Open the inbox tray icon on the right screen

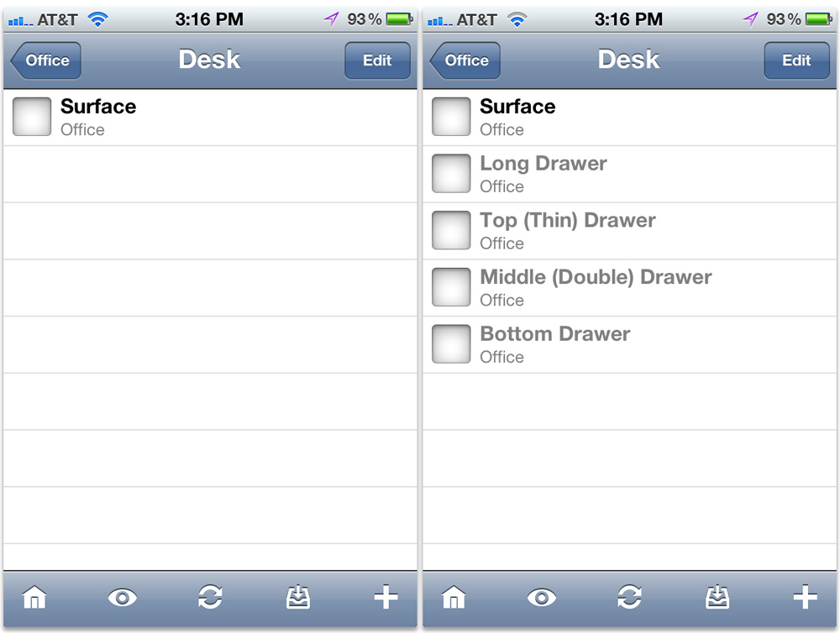coord(717,598)
